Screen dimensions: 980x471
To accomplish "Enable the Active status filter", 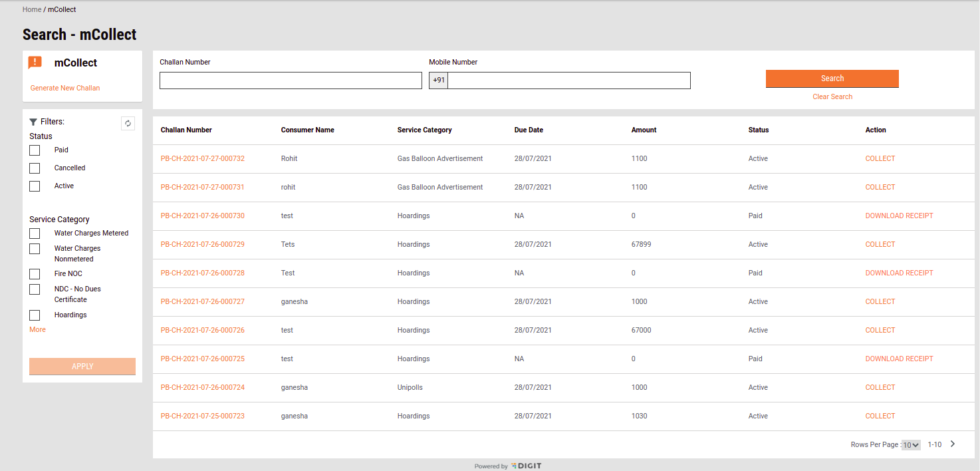I will (35, 186).
